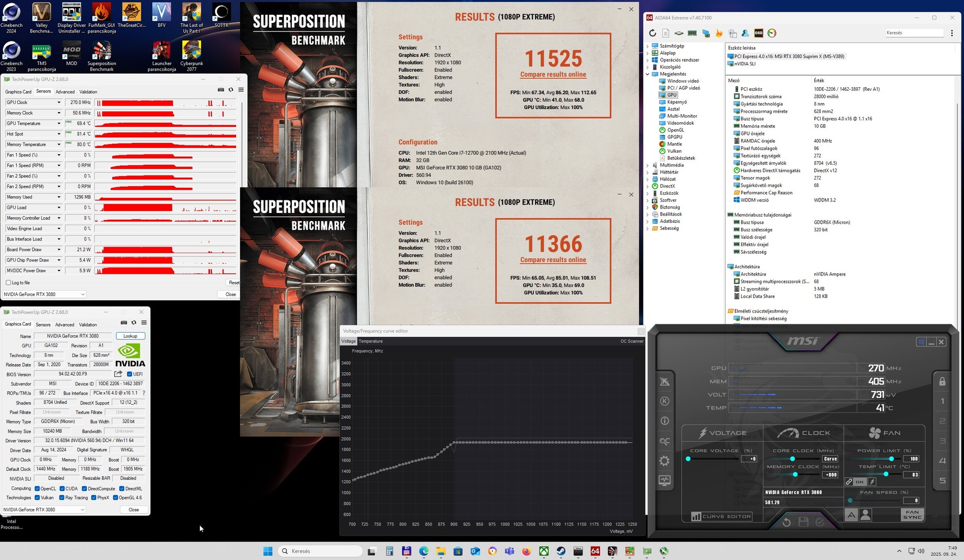Open hamburger menu in GPU-Z Graphics Card window
Image resolution: width=964 pixels, height=560 pixels.
144,323
